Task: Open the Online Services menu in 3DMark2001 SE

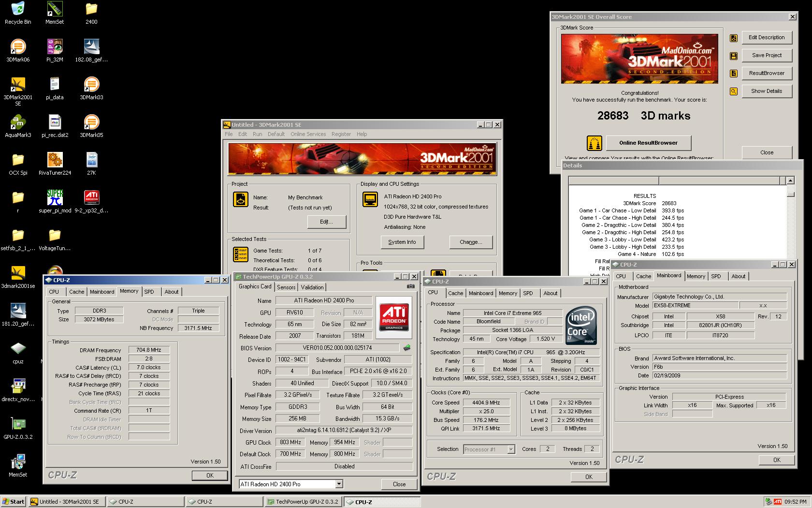Action: [308, 134]
